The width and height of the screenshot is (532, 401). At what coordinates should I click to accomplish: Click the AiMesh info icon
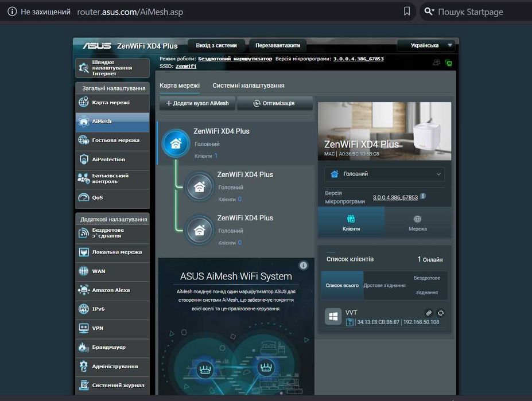click(x=304, y=265)
